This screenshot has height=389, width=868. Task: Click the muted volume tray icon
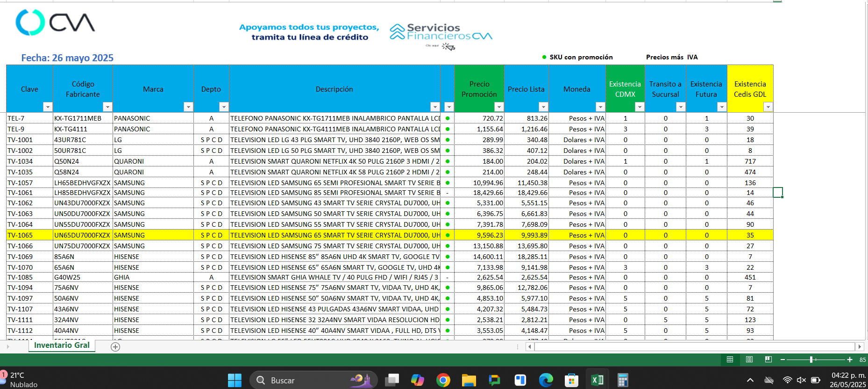[801, 380]
